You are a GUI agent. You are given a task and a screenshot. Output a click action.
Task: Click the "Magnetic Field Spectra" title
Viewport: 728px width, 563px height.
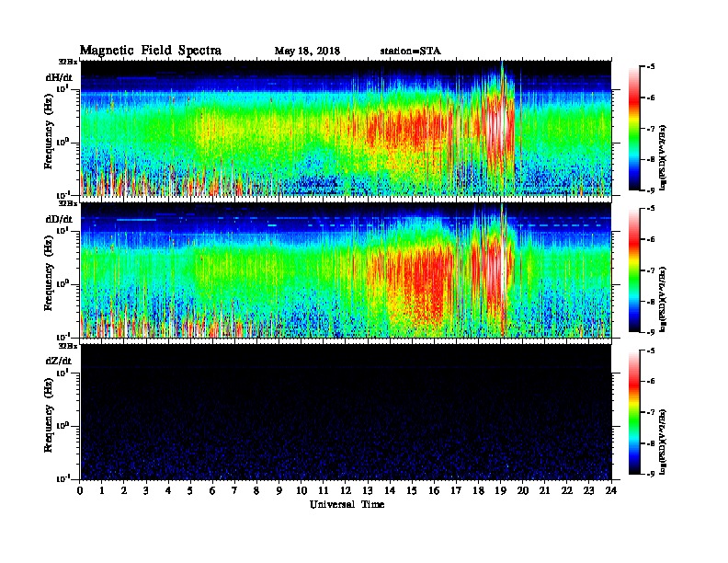click(x=151, y=51)
